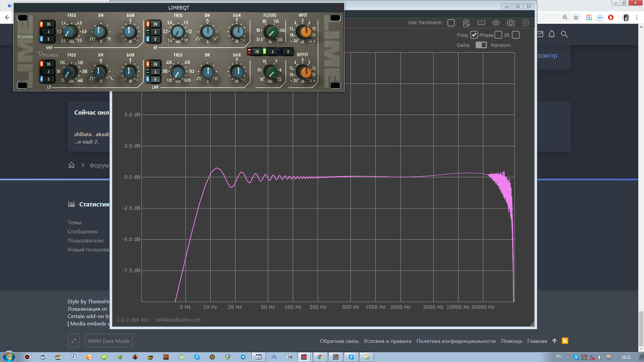Image resolution: width=644 pixels, height=362 pixels.
Task: Open analyzer settings gear icon
Action: click(x=526, y=23)
